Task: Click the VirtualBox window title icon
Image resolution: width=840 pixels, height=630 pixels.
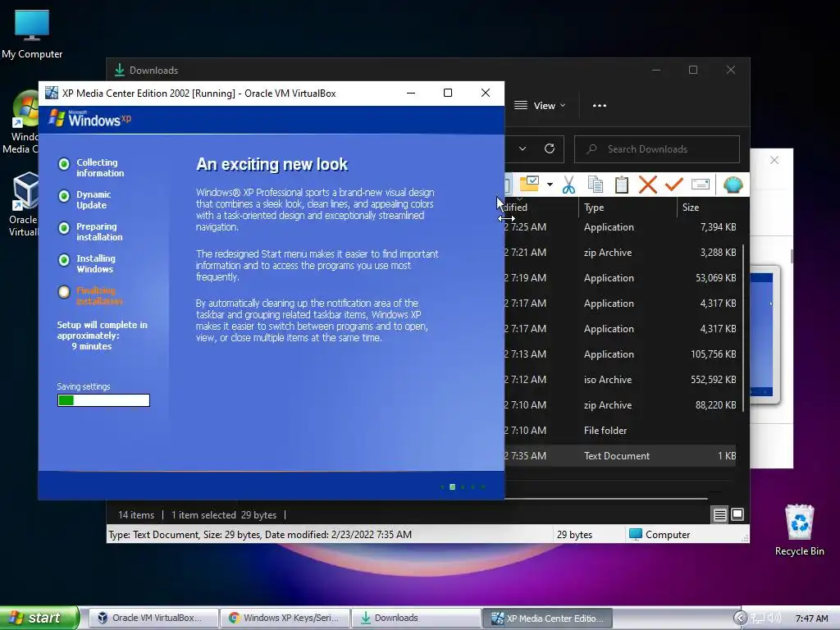Action: point(52,93)
